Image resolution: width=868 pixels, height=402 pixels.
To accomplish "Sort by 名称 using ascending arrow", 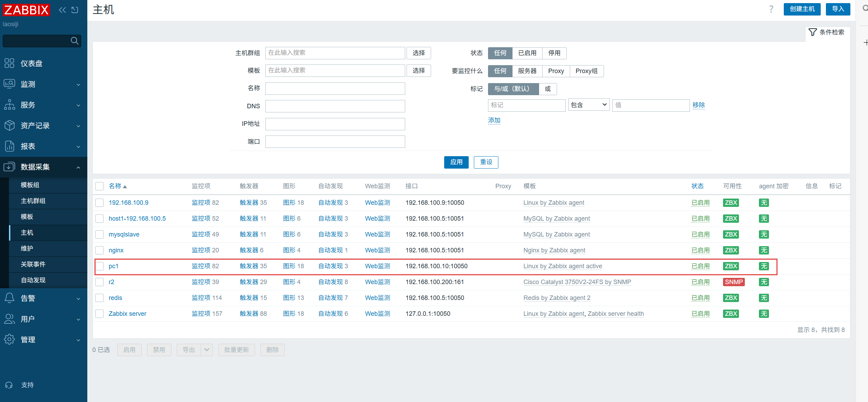I will (125, 187).
